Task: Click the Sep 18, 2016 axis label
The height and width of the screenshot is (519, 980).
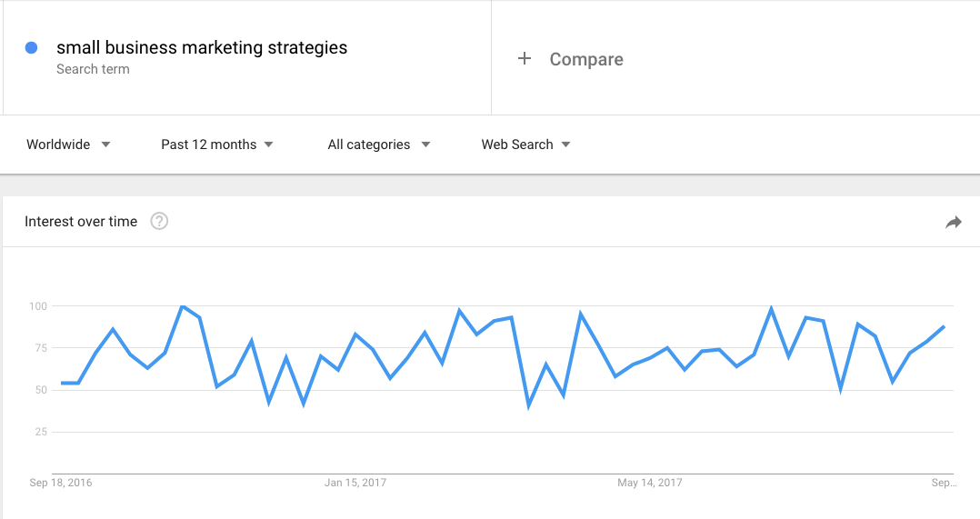Action: (x=61, y=482)
